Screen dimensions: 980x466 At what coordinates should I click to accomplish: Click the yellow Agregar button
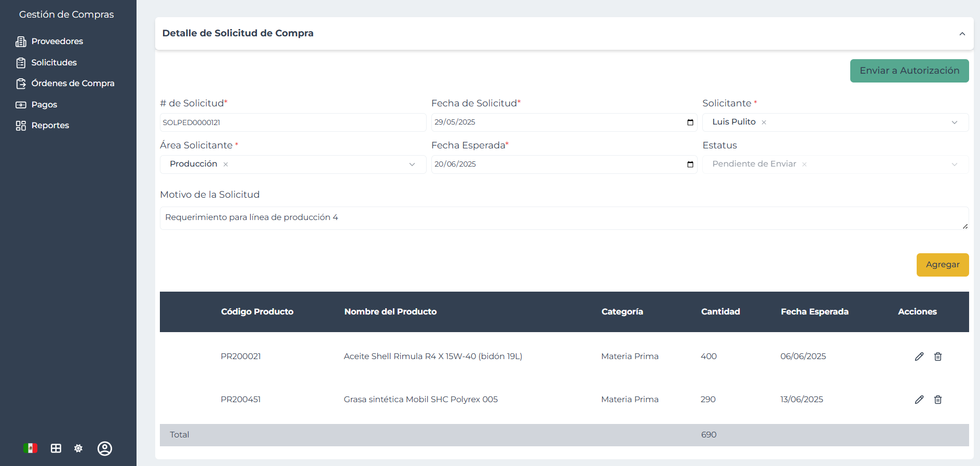942,265
